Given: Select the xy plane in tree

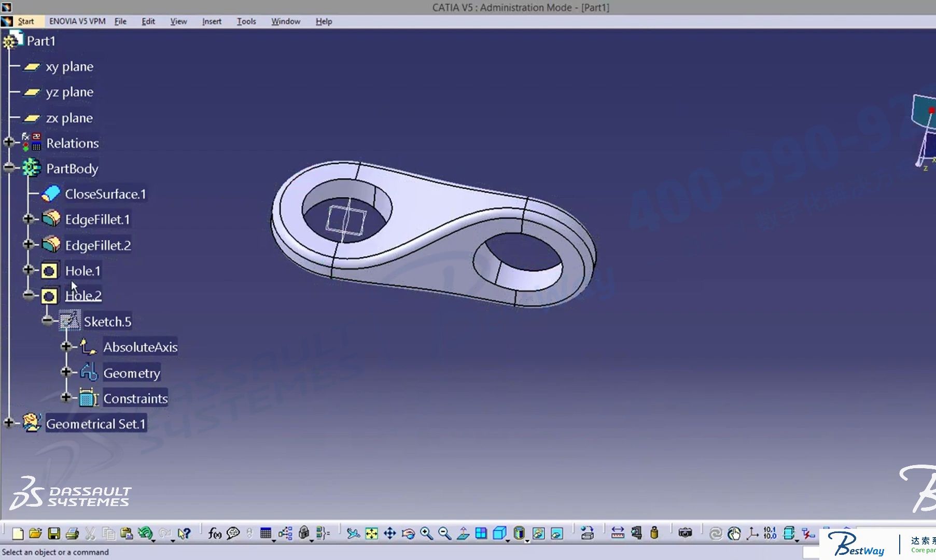Looking at the screenshot, I should pos(69,67).
